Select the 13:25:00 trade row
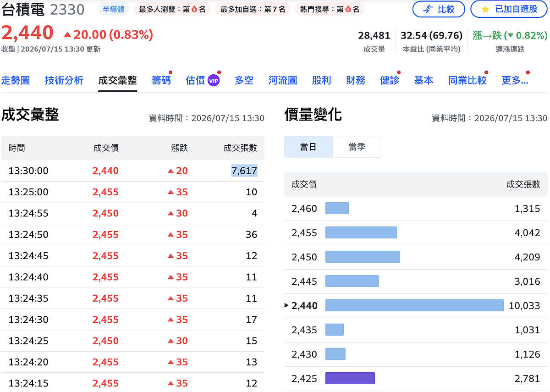 (x=132, y=192)
